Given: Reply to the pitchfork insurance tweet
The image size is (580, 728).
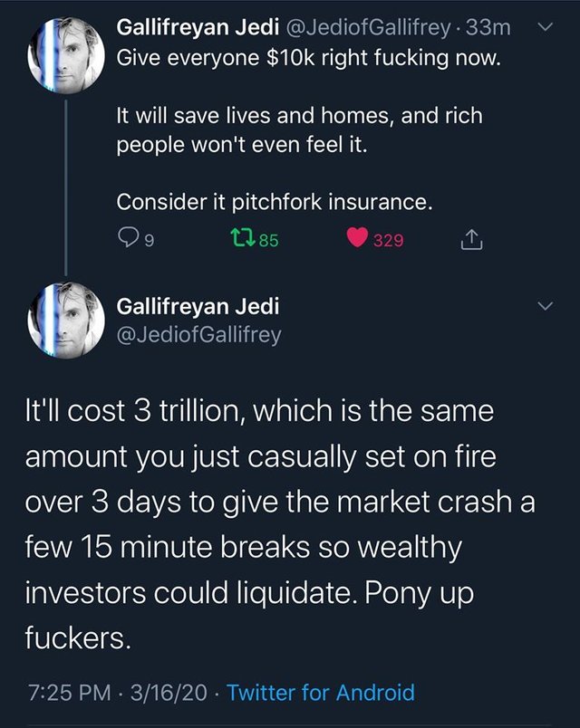Looking at the screenshot, I should pos(127,241).
